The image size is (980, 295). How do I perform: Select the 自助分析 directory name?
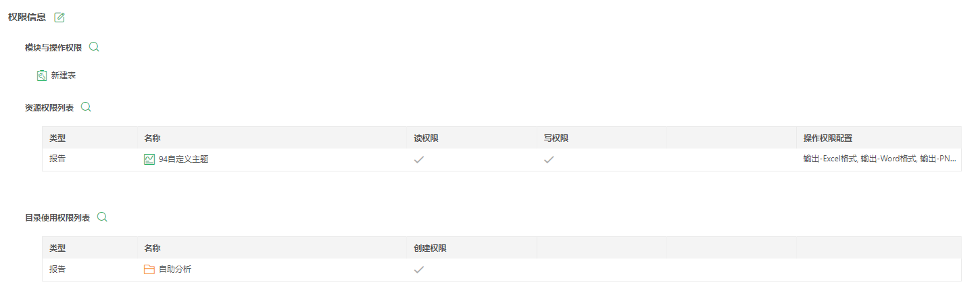175,269
